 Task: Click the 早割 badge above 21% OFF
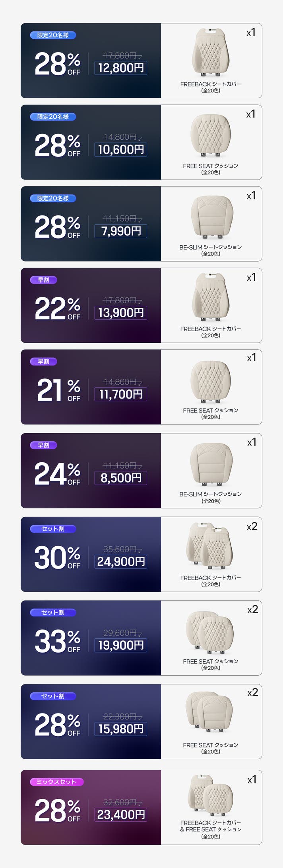click(x=44, y=362)
